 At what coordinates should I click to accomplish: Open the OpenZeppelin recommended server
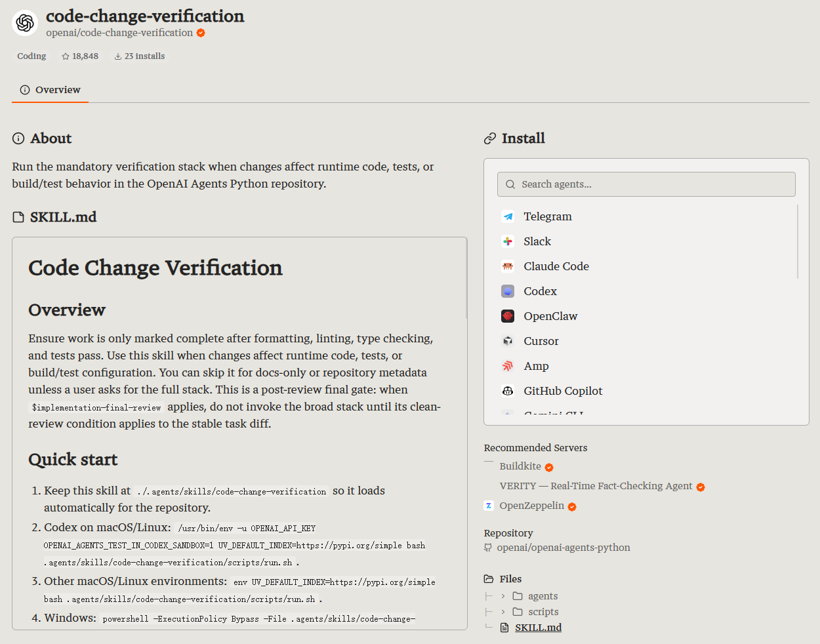click(531, 506)
